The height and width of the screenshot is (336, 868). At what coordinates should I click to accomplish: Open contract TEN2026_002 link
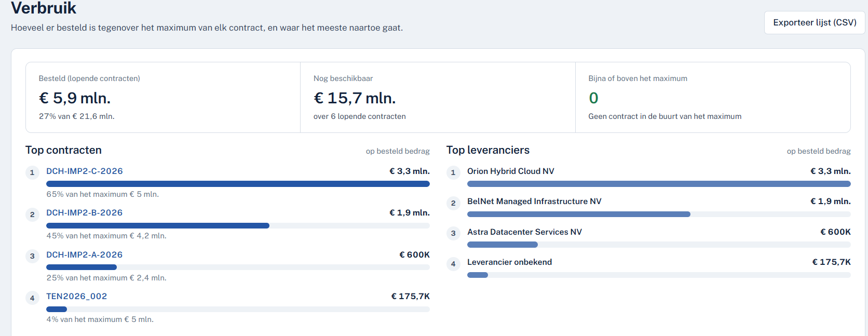tap(77, 297)
